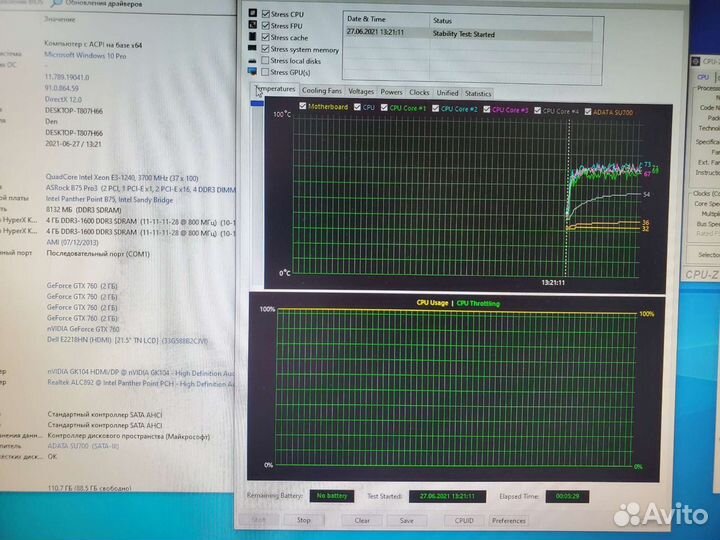Click the CPU Throttling legend label
Screen dimensions: 720x540
[x=478, y=303]
